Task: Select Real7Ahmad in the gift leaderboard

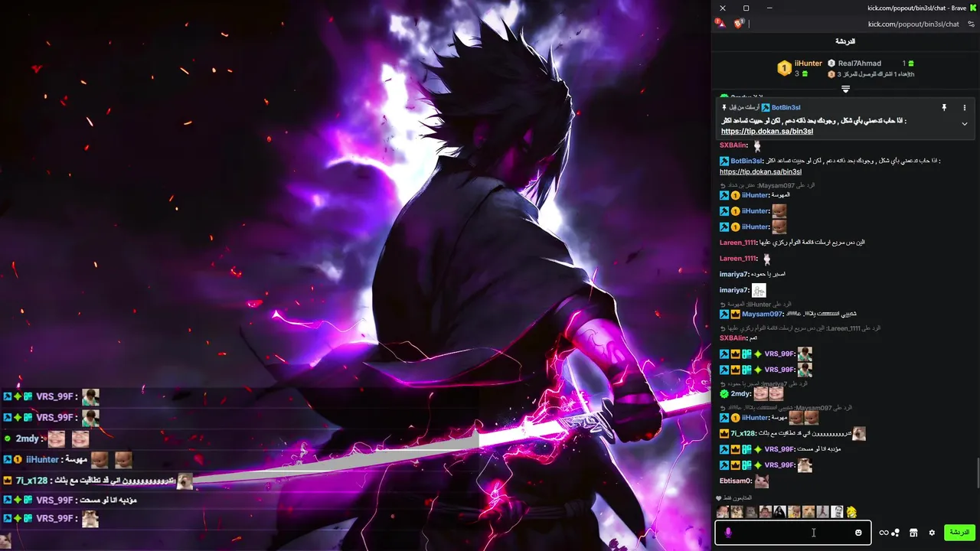Action: pos(859,64)
